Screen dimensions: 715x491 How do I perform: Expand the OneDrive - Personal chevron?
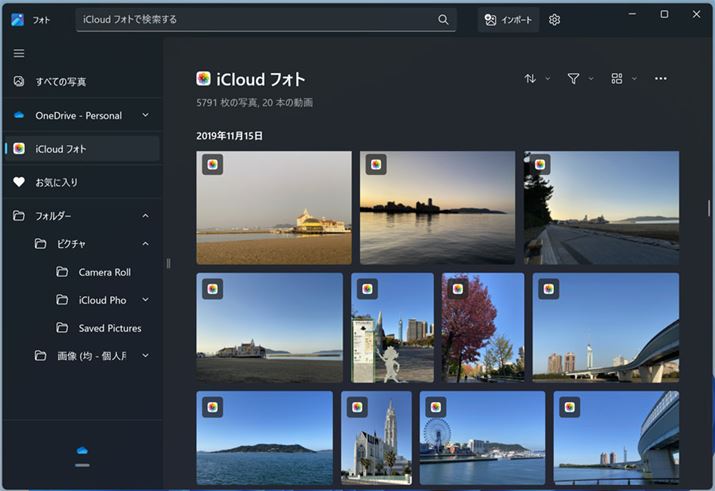[x=145, y=115]
